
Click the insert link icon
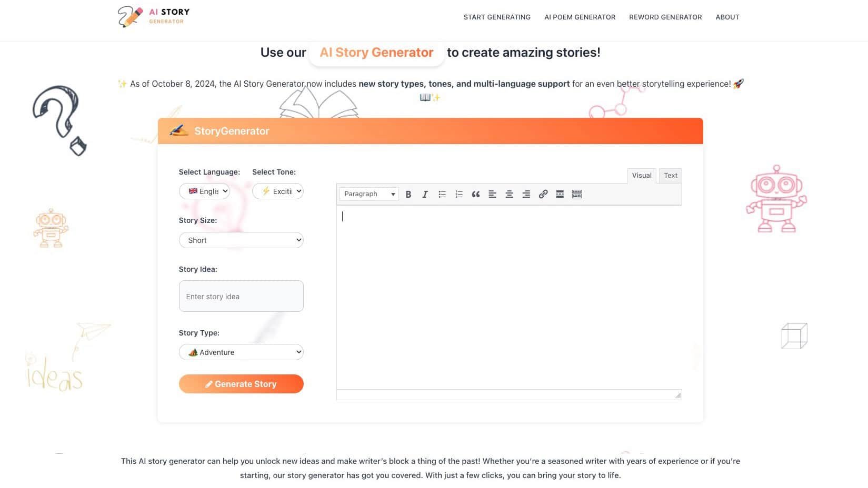(543, 194)
